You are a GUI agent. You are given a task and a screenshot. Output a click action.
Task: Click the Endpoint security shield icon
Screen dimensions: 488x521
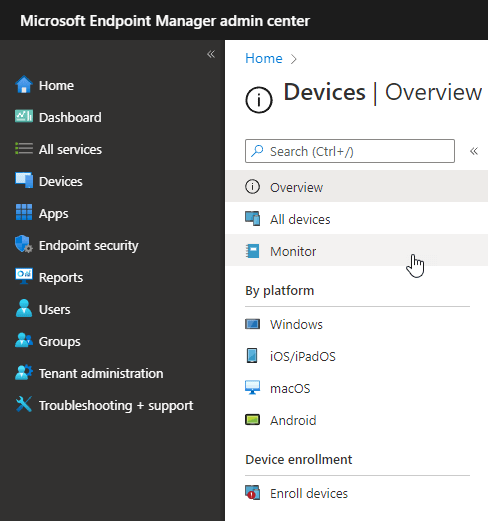point(24,244)
